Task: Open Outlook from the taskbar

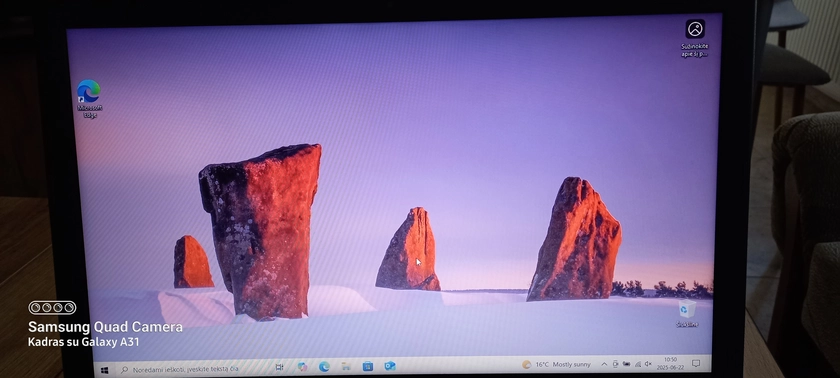Action: (390, 366)
